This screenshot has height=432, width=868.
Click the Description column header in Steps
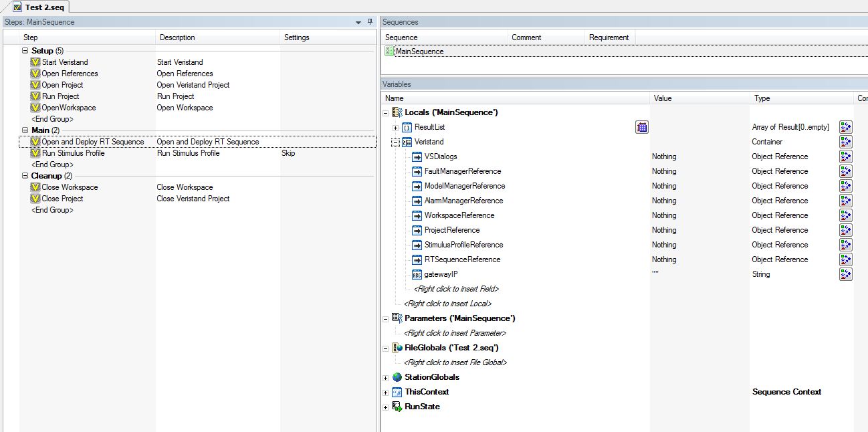177,37
